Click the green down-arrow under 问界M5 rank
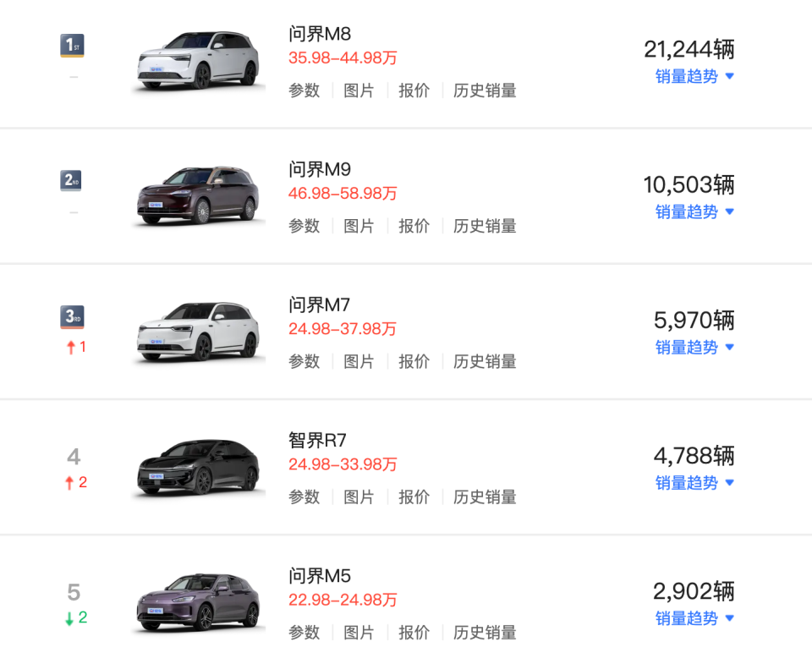Screen dimensions: 812x664 (71, 617)
